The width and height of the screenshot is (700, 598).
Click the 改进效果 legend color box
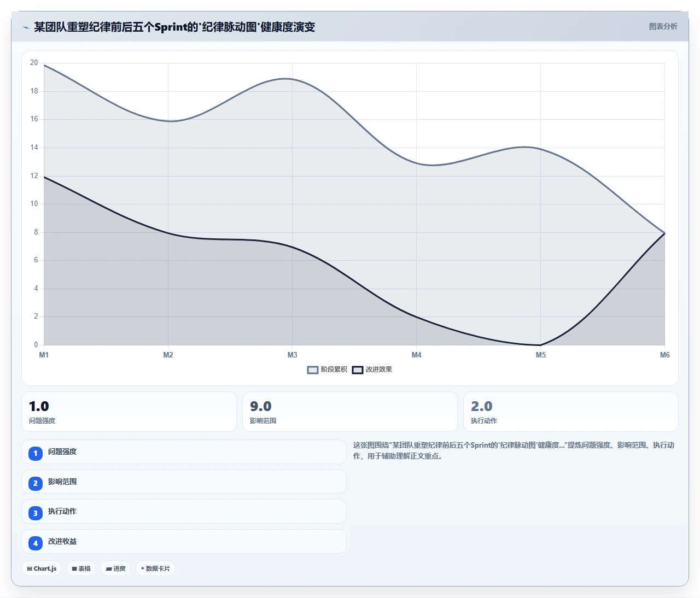(x=358, y=370)
